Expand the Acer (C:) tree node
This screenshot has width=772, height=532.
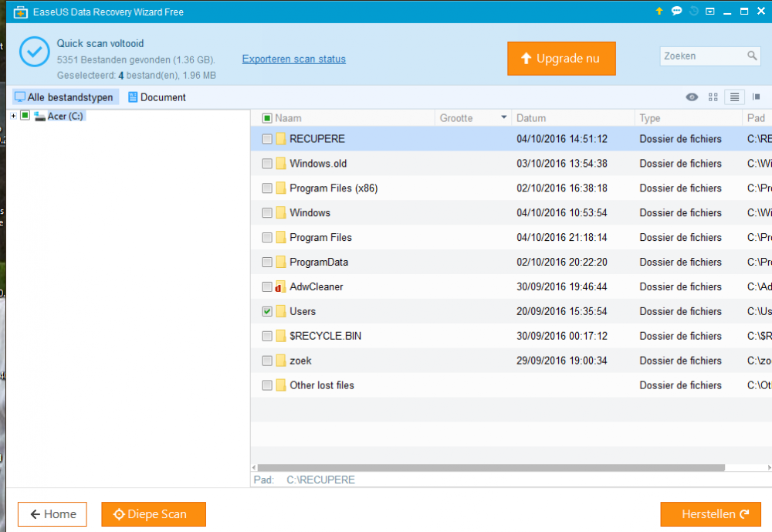[13, 116]
